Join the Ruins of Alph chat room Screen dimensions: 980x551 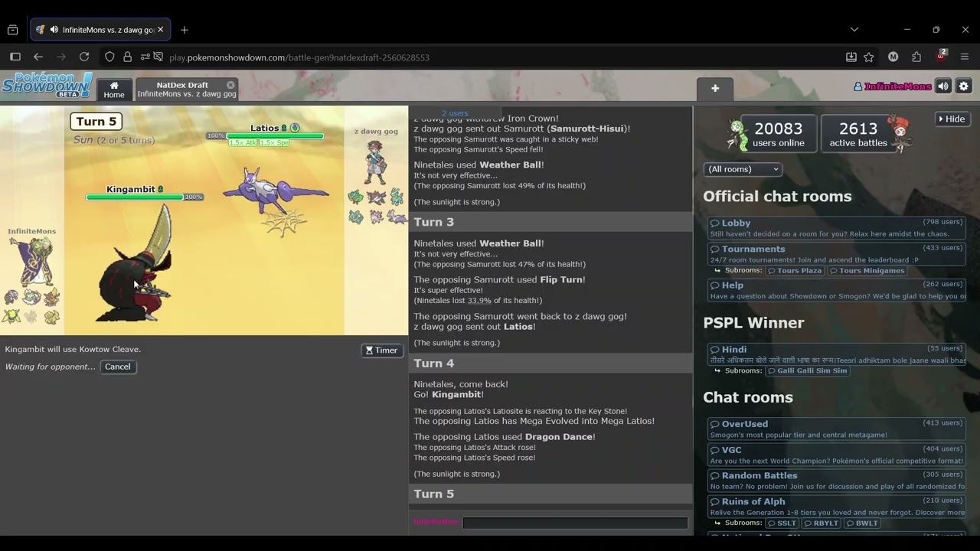pyautogui.click(x=837, y=507)
